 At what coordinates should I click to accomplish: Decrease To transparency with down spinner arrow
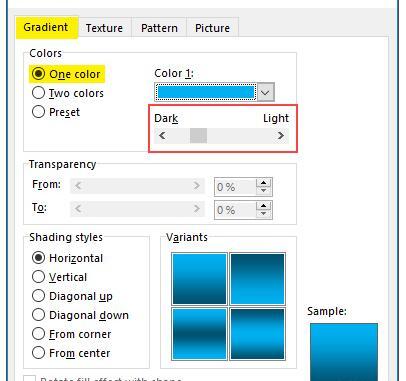pos(264,214)
